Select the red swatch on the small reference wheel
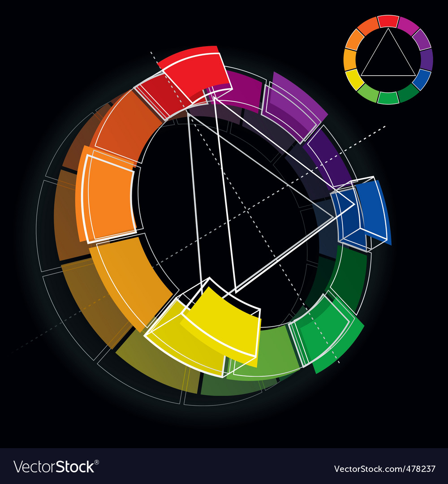The image size is (448, 484). (x=388, y=21)
